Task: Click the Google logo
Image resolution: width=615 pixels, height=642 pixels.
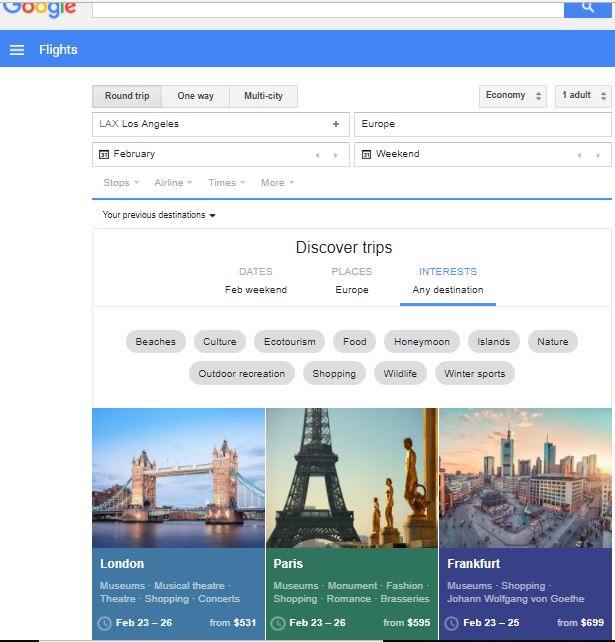Action: pos(40,9)
